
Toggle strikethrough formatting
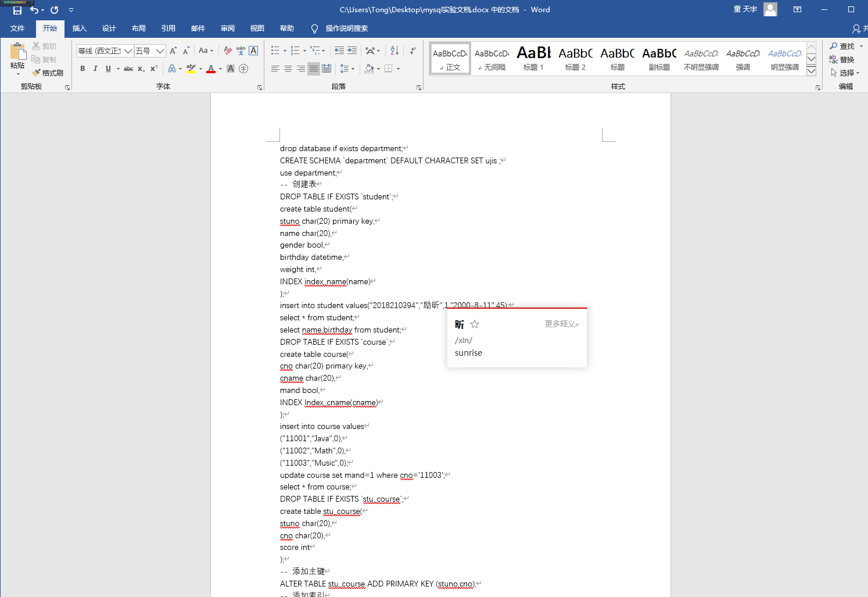click(128, 69)
